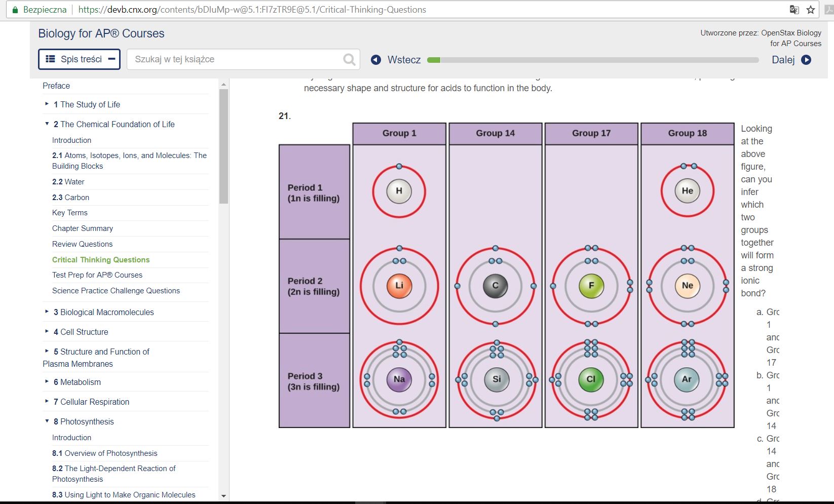Screen dimensions: 834x504
Task: Click the list icon on Spis treści button
Action: (50, 59)
